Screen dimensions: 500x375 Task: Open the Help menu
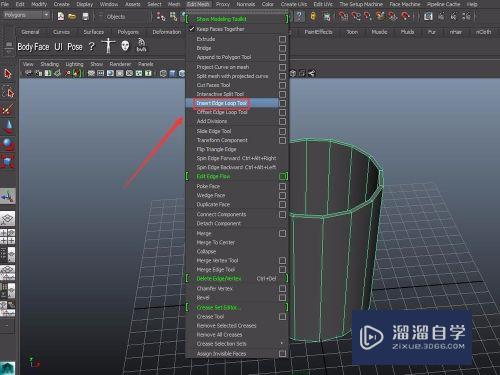[x=472, y=4]
